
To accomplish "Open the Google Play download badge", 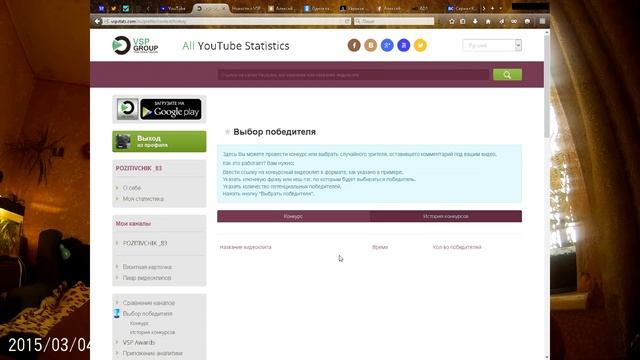I will (171, 109).
